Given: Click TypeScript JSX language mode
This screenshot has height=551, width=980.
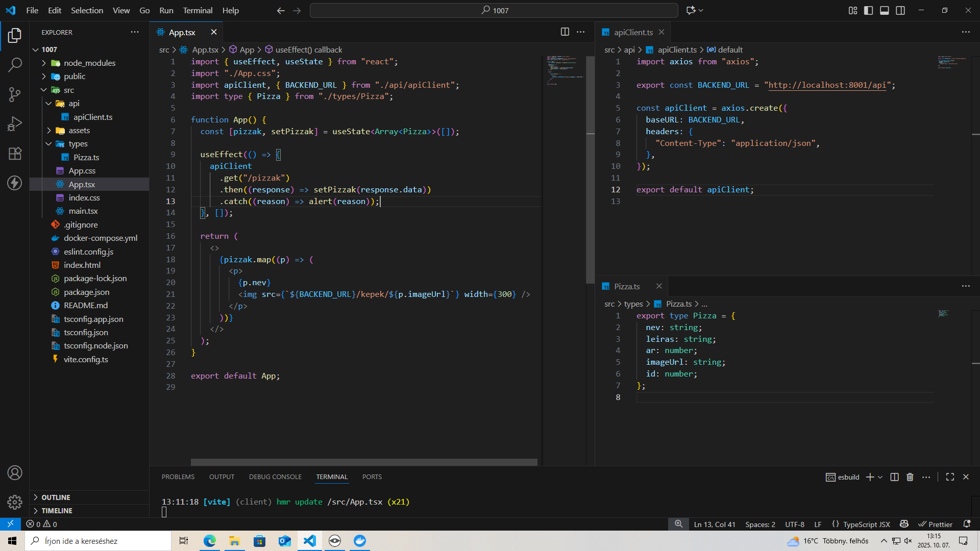Looking at the screenshot, I should click(866, 524).
